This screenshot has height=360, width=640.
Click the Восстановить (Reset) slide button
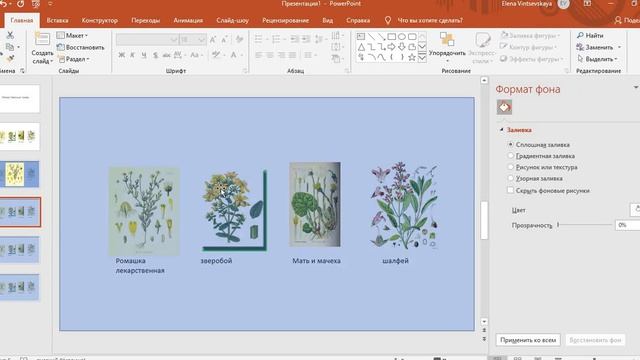pyautogui.click(x=80, y=47)
